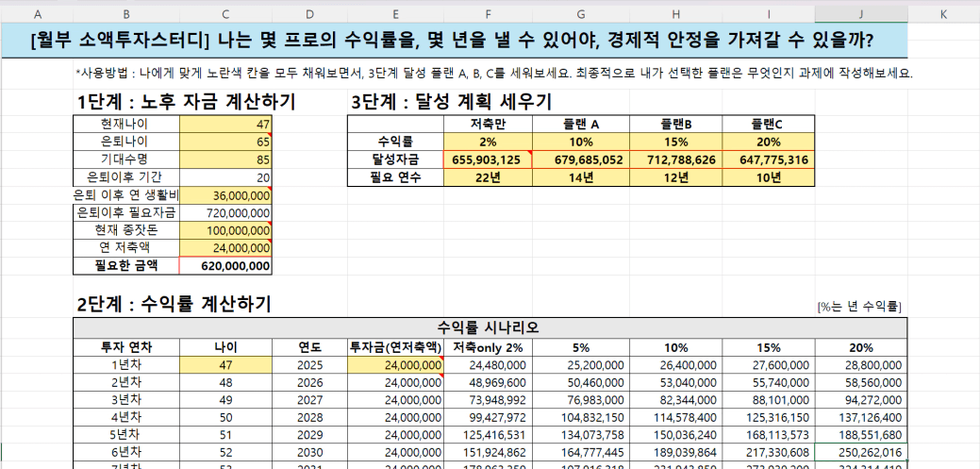Viewport: 980px width, 469px height.
Task: Select the 1년차 나이 cell 47
Action: 225,365
